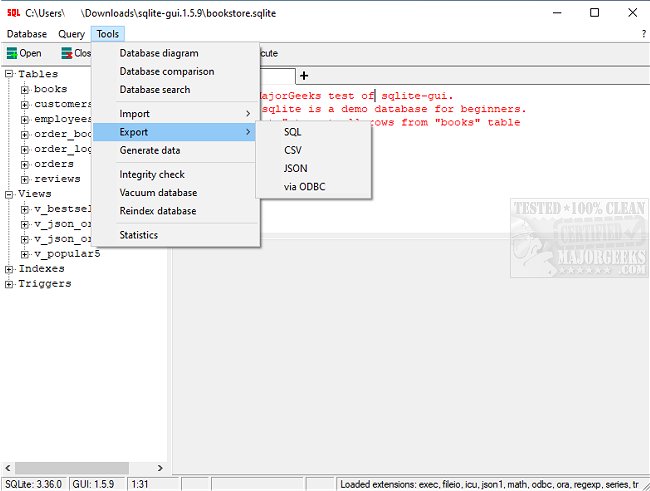Open the Database menu

(27, 34)
